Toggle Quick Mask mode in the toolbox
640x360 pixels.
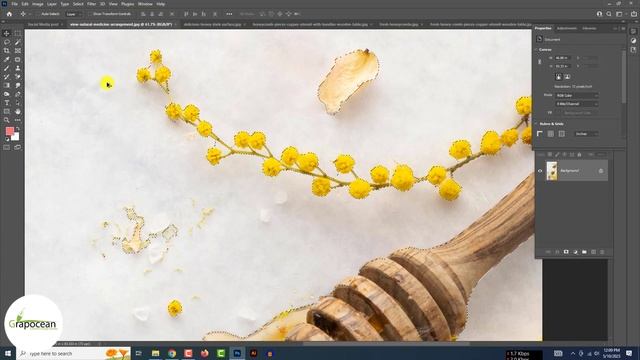7,147
